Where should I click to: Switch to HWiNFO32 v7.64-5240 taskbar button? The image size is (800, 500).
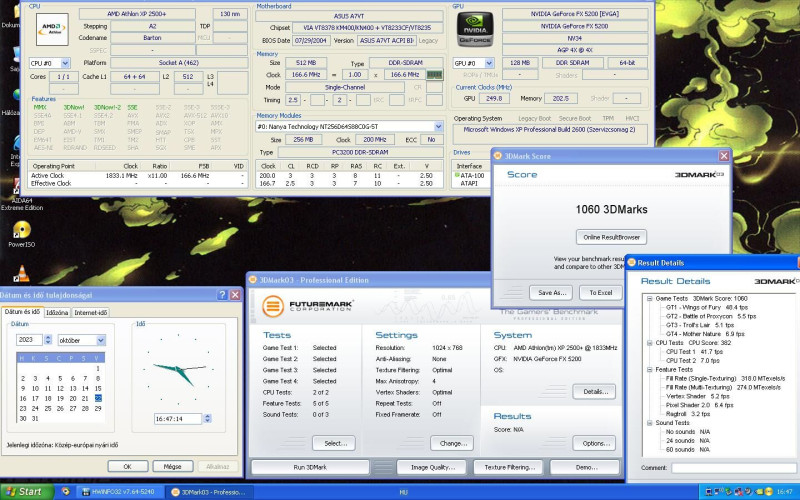[121, 492]
